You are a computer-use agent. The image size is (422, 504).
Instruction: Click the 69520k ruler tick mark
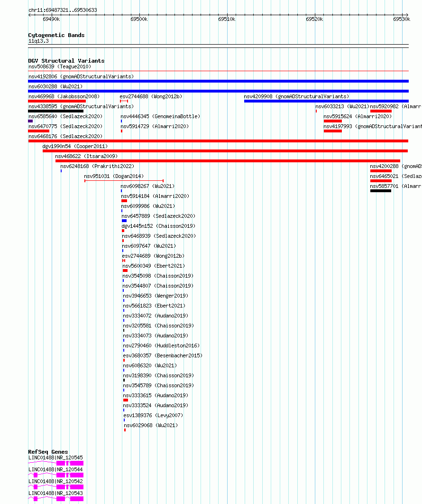point(315,16)
